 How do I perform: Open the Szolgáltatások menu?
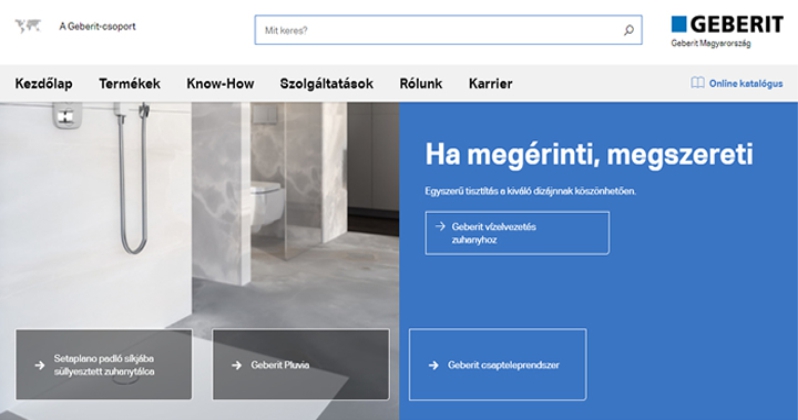tap(327, 83)
